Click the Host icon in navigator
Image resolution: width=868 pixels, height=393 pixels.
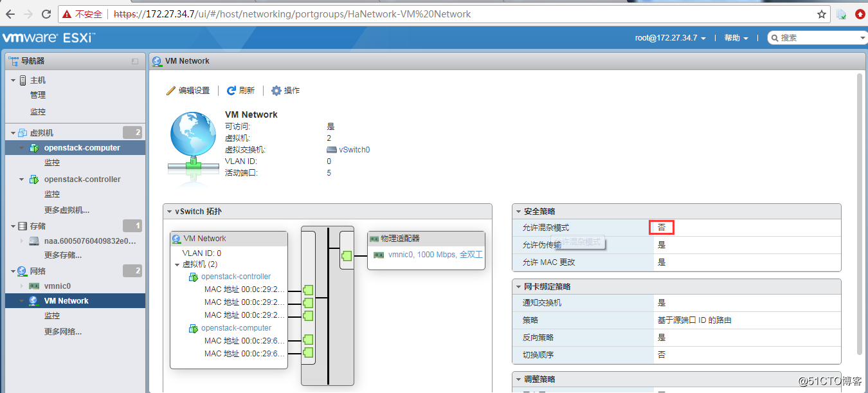(x=23, y=80)
